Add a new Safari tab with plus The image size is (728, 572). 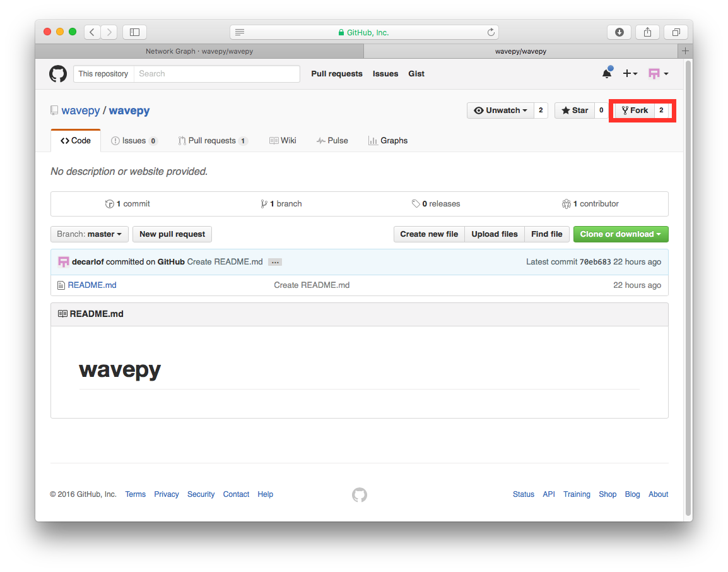point(685,51)
